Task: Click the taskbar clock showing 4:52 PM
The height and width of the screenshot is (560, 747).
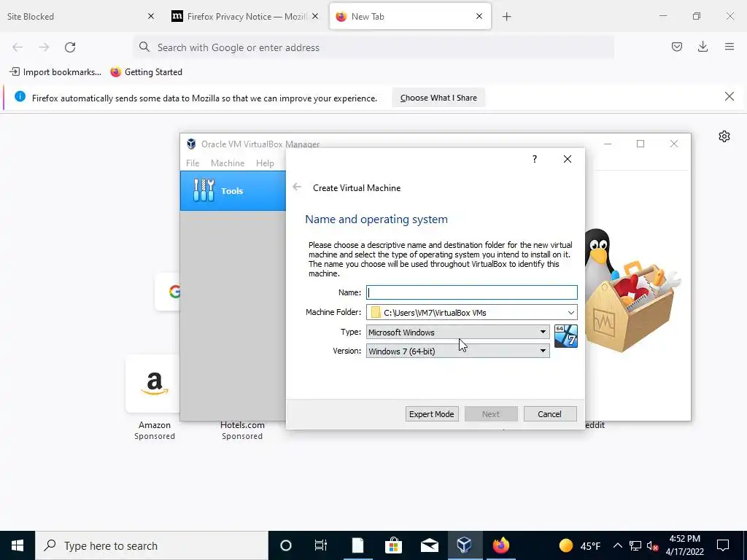Action: (x=684, y=545)
